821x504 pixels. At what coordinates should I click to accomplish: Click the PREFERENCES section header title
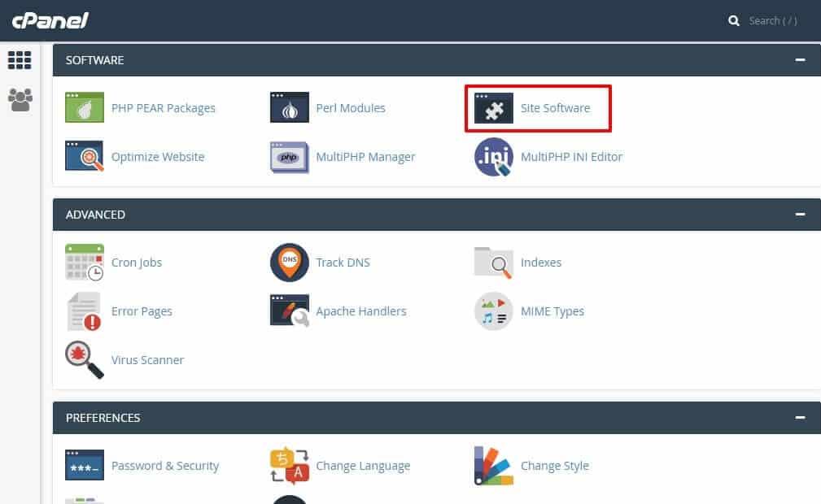point(103,418)
